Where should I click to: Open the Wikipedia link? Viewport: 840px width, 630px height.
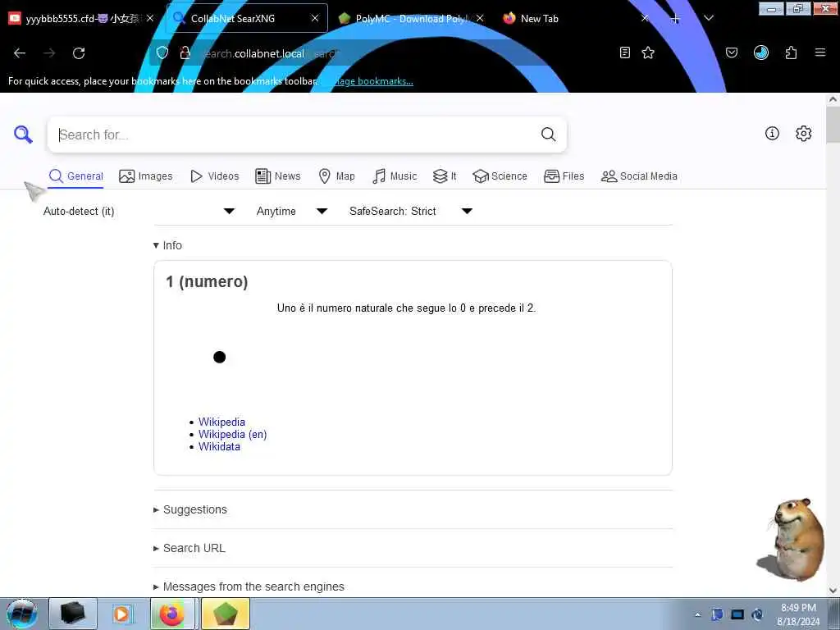tap(221, 422)
